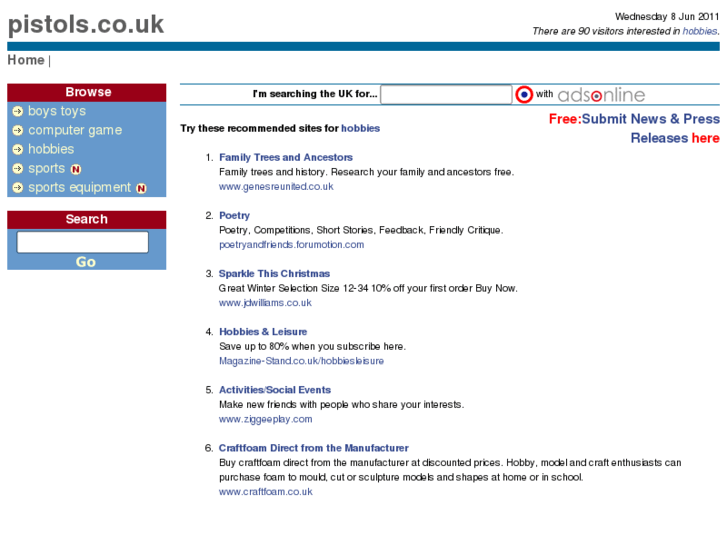
Task: Open Activities/Social Events link
Action: (x=275, y=390)
